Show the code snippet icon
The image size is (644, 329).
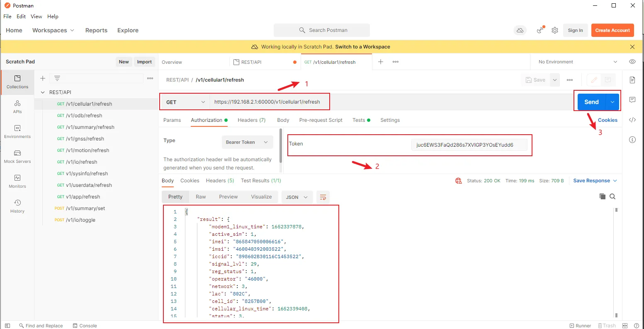(632, 120)
